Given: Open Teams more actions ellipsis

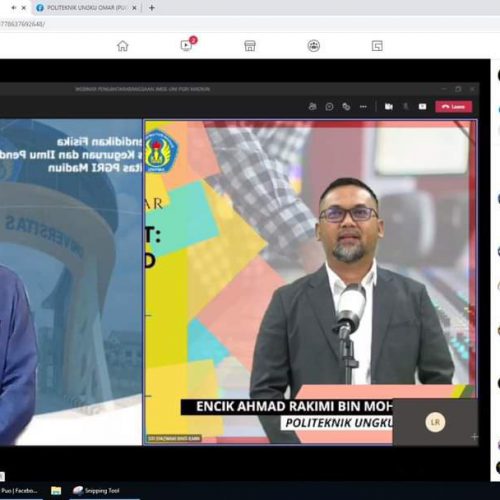Looking at the screenshot, I should pos(363,107).
